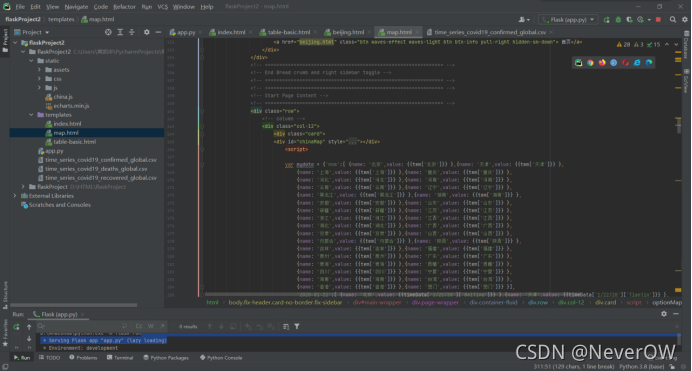
Task: Open Run panel settings gear
Action: pyautogui.click(x=664, y=314)
